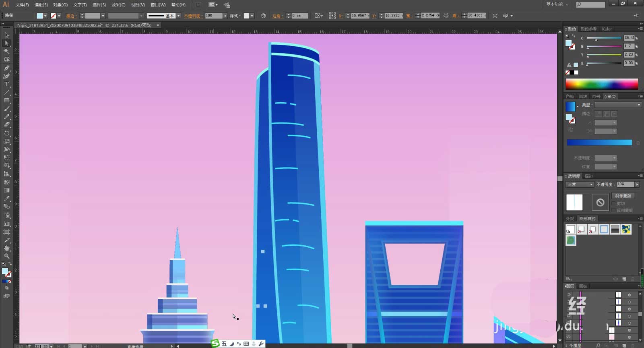This screenshot has width=644, height=348.
Task: Click the Align icon in control bar
Action: 318,16
